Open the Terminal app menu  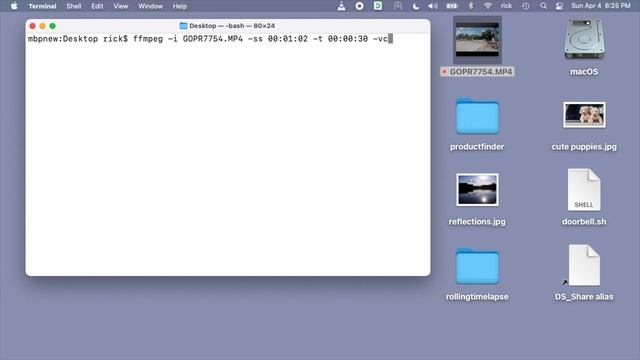pyautogui.click(x=42, y=6)
